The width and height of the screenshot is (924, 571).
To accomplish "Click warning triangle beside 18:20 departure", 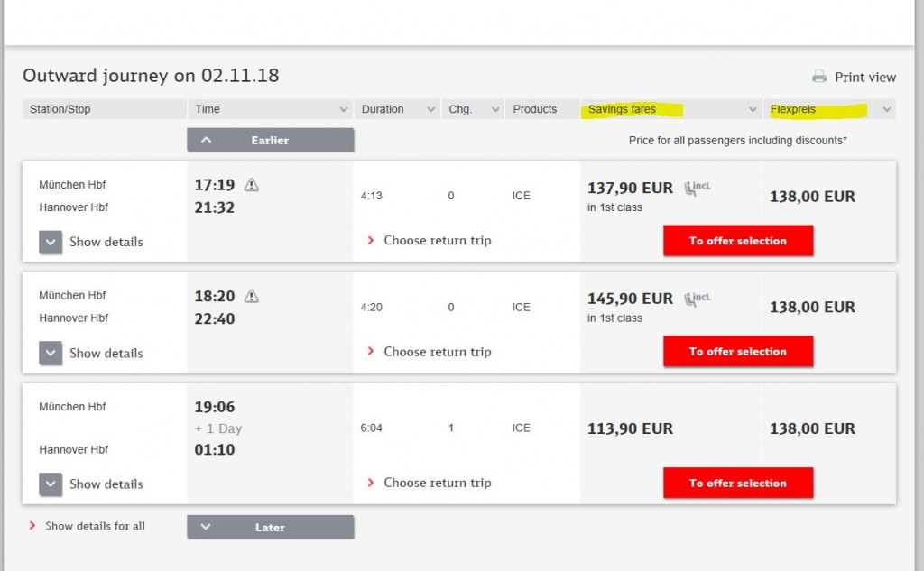I will click(252, 296).
